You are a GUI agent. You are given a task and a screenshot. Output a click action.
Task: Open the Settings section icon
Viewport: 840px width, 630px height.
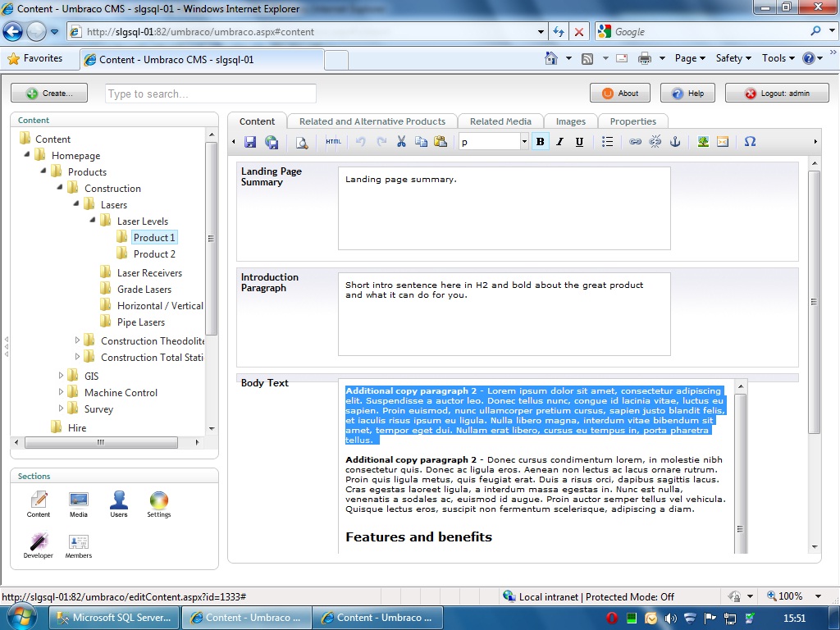click(x=159, y=504)
